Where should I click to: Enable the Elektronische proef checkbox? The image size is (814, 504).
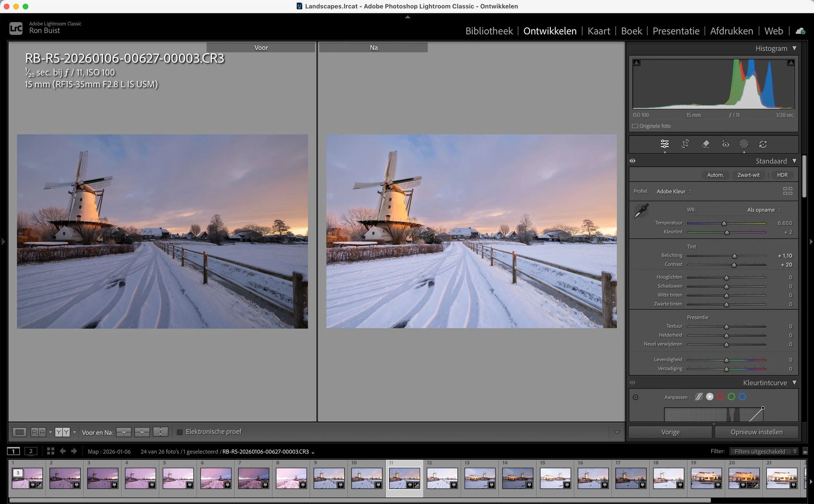pyautogui.click(x=180, y=431)
